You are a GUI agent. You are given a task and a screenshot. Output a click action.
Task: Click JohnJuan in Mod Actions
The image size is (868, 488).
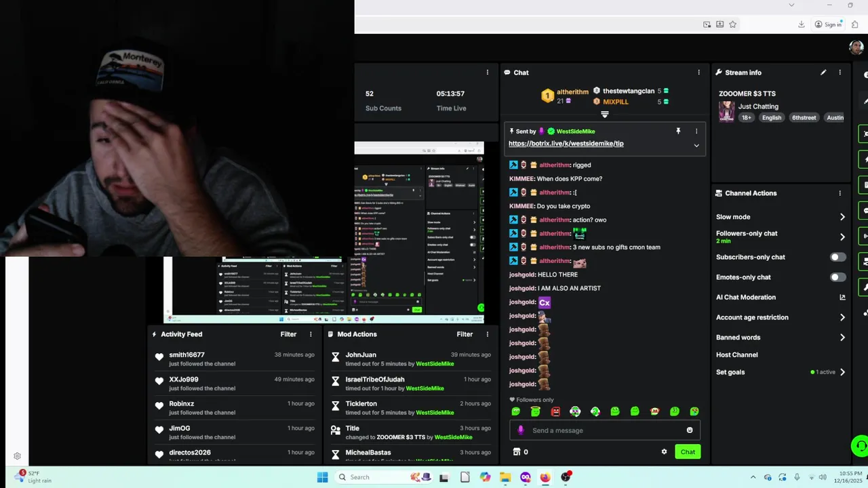[x=361, y=355]
